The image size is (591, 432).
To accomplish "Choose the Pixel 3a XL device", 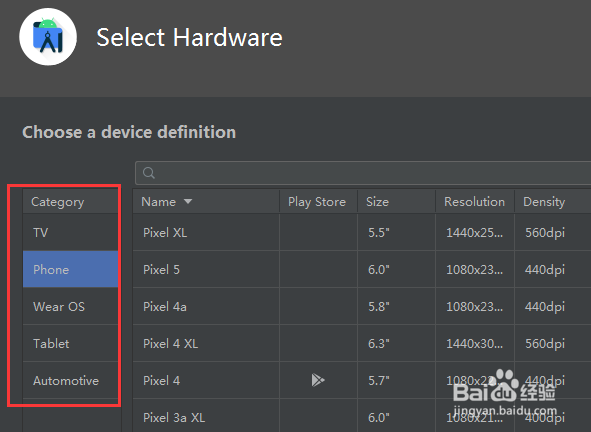I will coord(362,416).
